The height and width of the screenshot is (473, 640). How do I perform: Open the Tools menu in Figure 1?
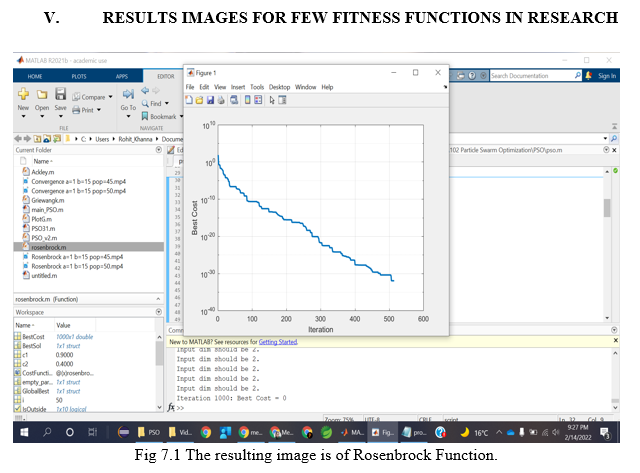click(257, 87)
